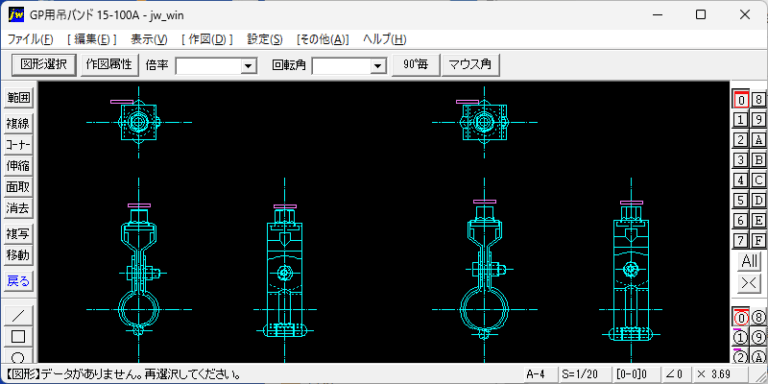Viewport: 768px width, 384px height.
Task: Open the 倍率 scale dropdown arrow
Action: (x=249, y=65)
